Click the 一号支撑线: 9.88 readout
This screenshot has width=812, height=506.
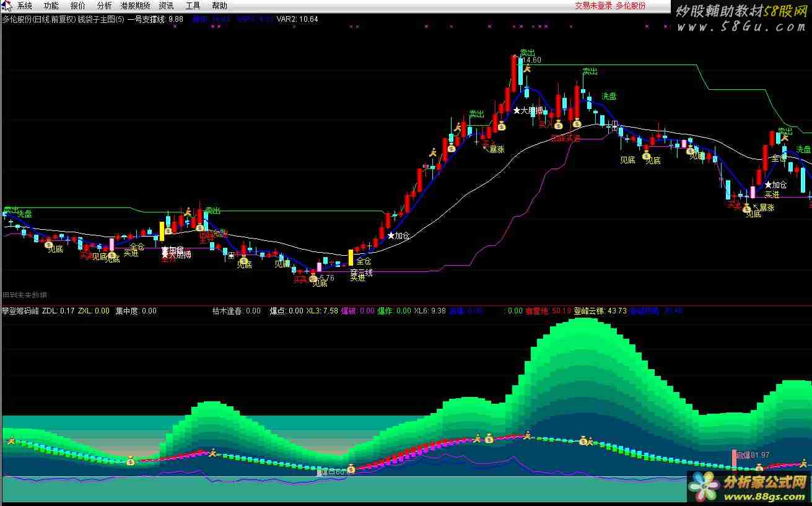point(155,19)
